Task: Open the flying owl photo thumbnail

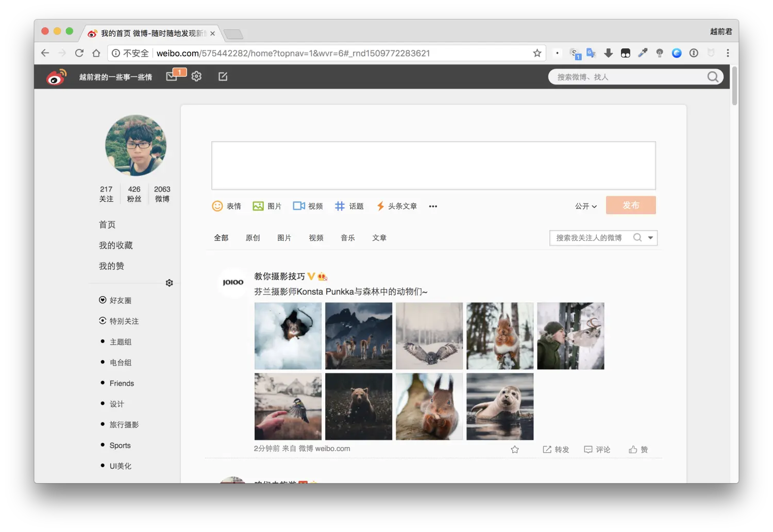Action: click(429, 336)
